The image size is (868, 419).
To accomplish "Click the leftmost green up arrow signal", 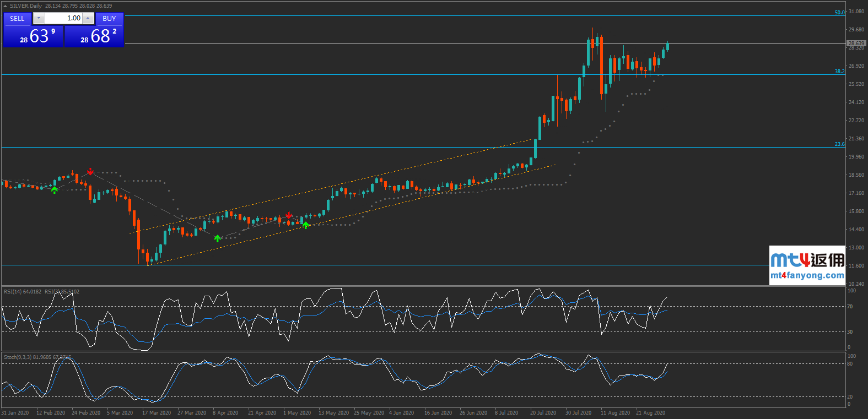I will 54,190.
